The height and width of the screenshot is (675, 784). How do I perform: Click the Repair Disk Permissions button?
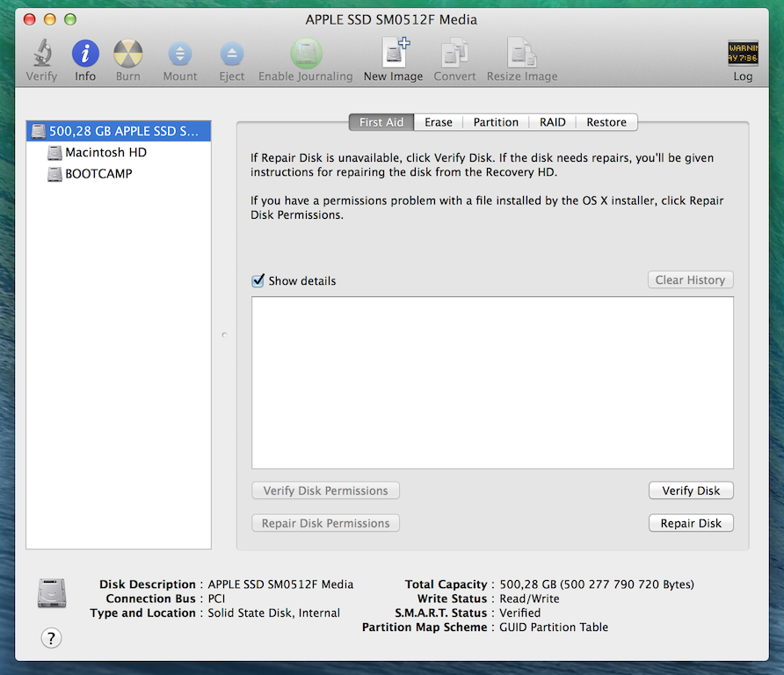pyautogui.click(x=325, y=523)
